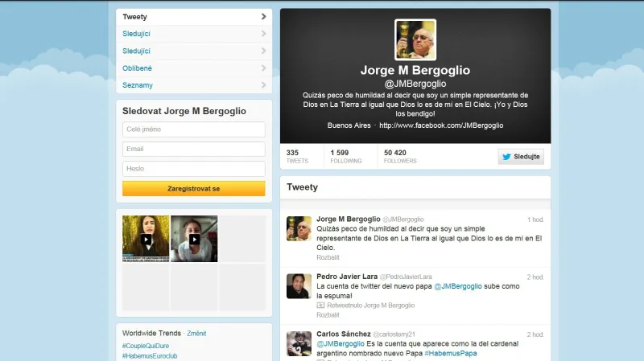Screen dimensions: 644x361
Task: Open Carlos Sánchez's avatar picture
Action: click(x=299, y=343)
